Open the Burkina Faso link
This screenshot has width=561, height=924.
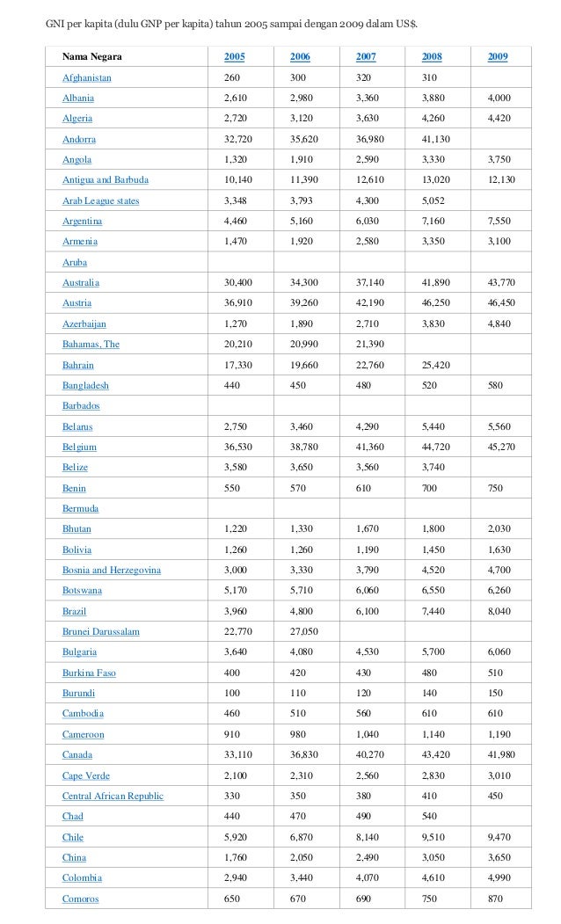coord(89,673)
